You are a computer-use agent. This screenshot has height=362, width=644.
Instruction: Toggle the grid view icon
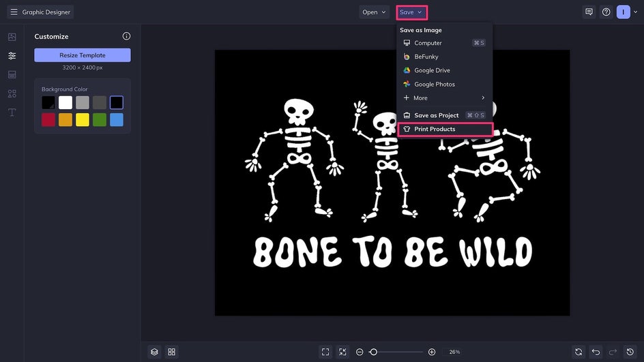pos(172,352)
